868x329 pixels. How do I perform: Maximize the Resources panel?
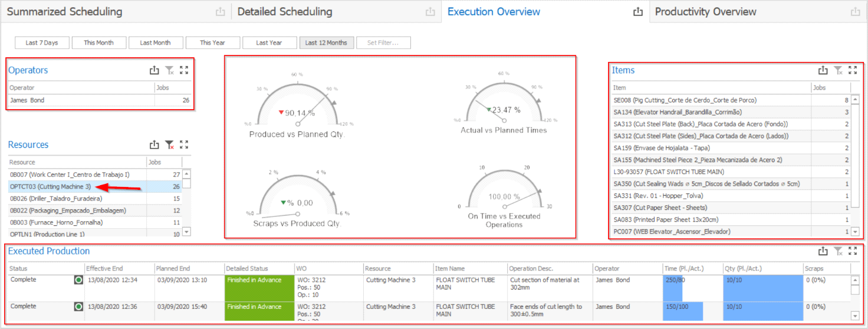184,145
